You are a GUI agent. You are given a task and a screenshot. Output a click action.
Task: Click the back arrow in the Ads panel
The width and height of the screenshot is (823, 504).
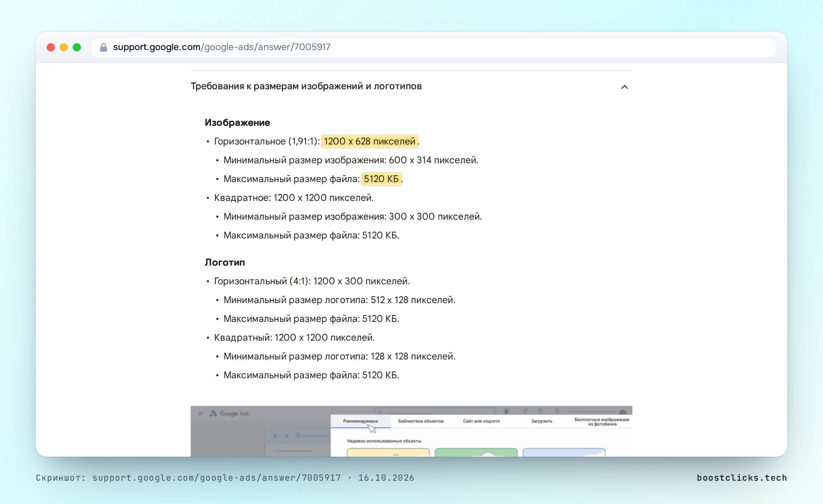click(275, 436)
